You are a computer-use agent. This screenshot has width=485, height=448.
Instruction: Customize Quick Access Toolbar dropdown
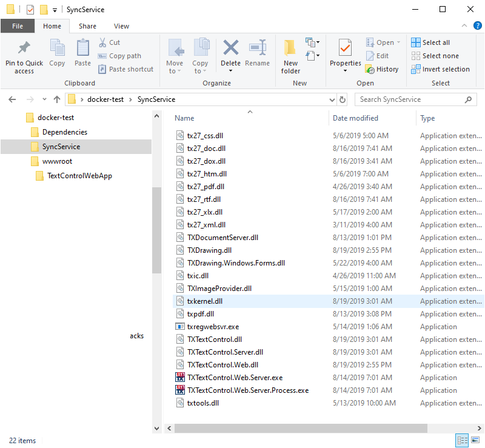point(55,10)
